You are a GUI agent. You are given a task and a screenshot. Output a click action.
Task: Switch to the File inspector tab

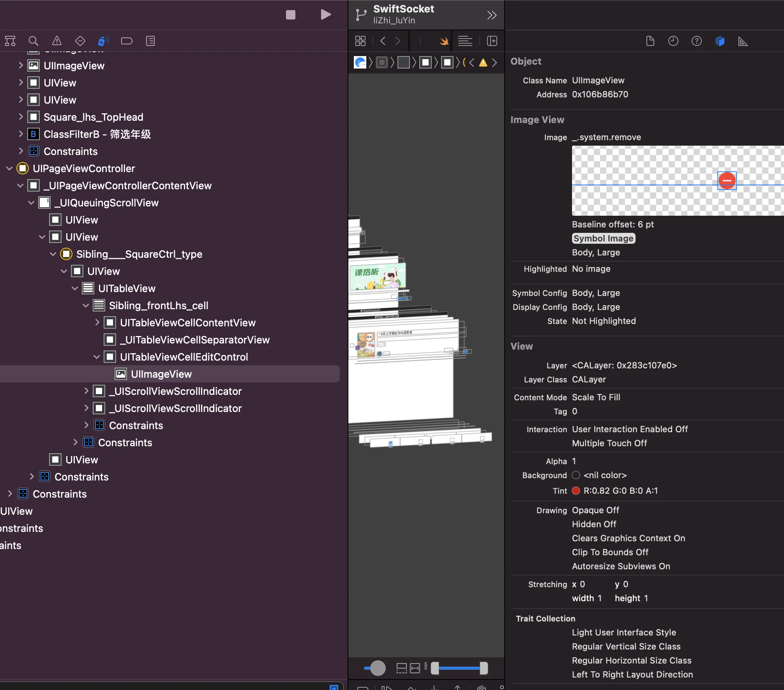[x=650, y=41]
